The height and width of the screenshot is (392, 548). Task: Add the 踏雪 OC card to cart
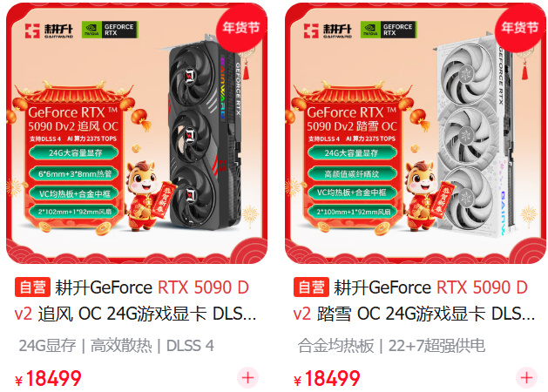(x=526, y=378)
